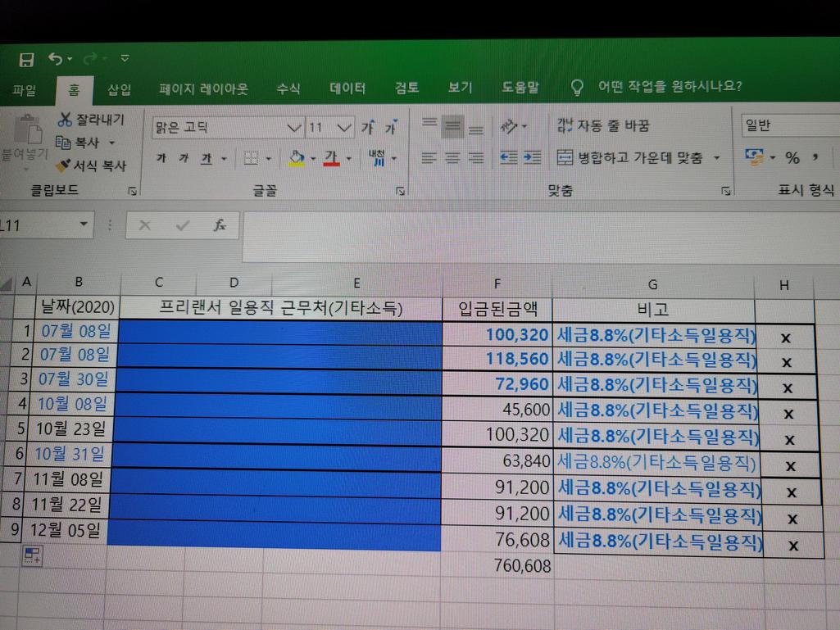Screen dimensions: 840x630
Task: Switch to the 보기 tab
Action: pos(461,87)
